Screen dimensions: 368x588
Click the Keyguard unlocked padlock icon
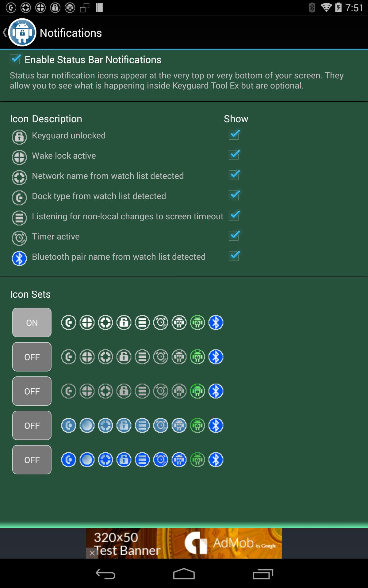point(19,137)
